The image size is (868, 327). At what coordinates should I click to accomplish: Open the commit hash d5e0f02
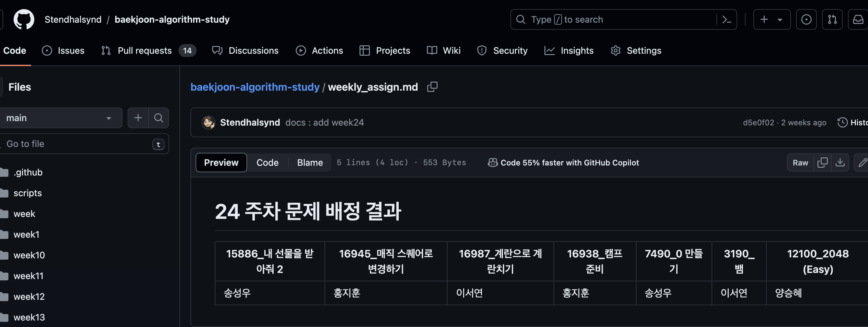pyautogui.click(x=759, y=123)
